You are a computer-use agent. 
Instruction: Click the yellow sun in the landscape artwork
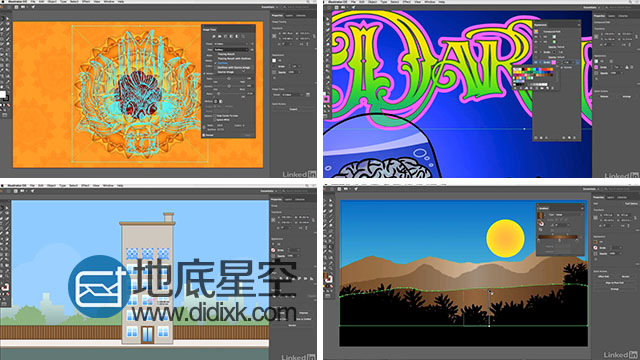coord(505,238)
